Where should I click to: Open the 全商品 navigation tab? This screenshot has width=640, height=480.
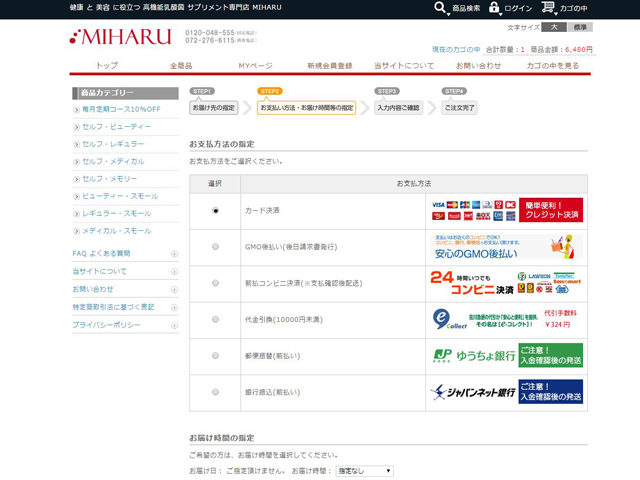click(181, 65)
